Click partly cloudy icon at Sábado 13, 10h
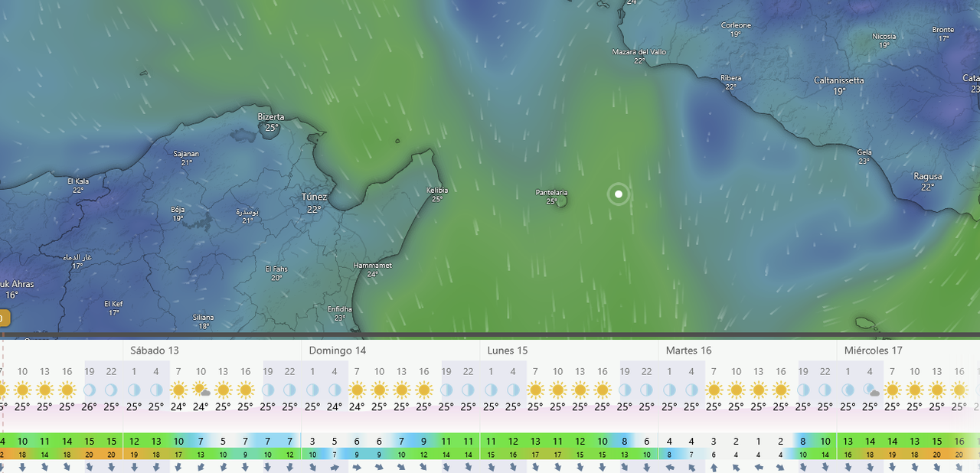The width and height of the screenshot is (980, 473). (201, 390)
